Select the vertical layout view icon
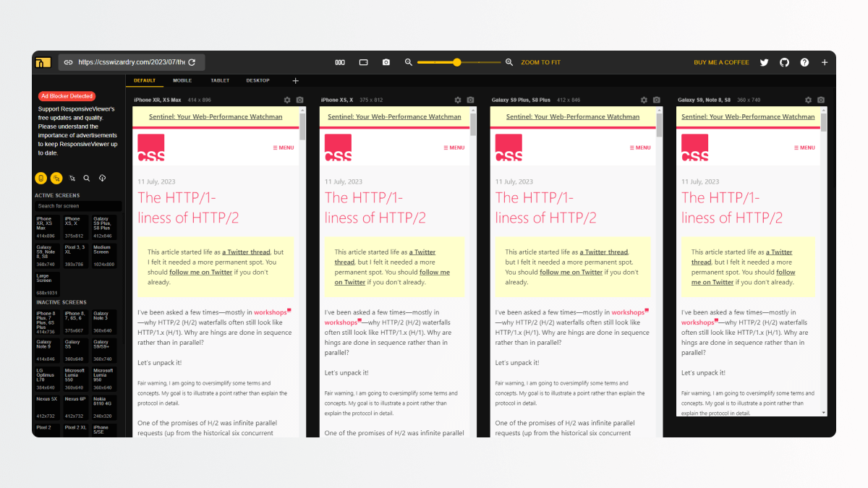The image size is (868, 488). tap(340, 62)
